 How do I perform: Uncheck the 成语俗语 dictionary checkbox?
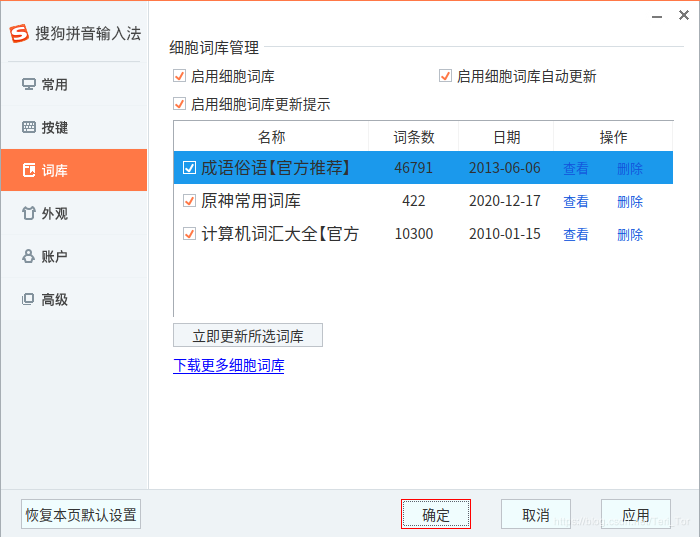tap(189, 168)
